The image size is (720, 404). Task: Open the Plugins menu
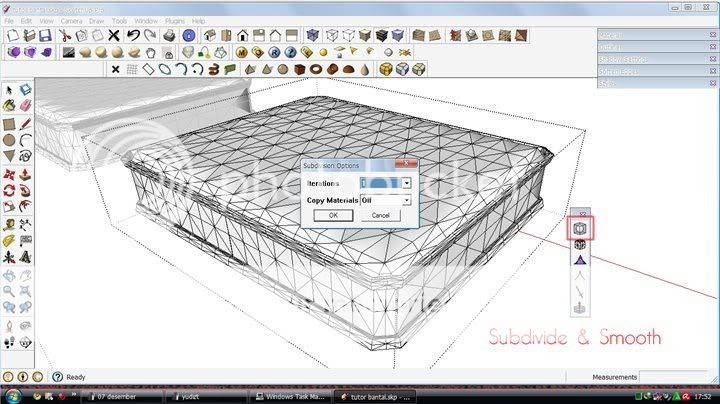(x=174, y=21)
